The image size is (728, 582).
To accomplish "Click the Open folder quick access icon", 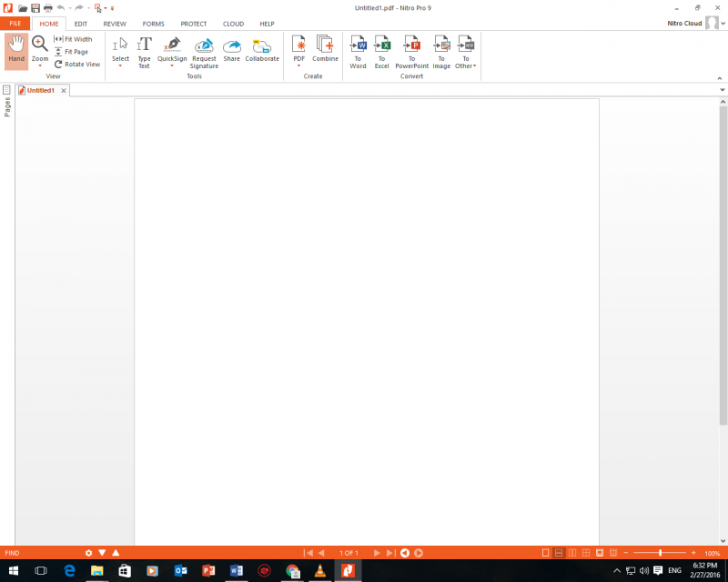I will coord(22,8).
